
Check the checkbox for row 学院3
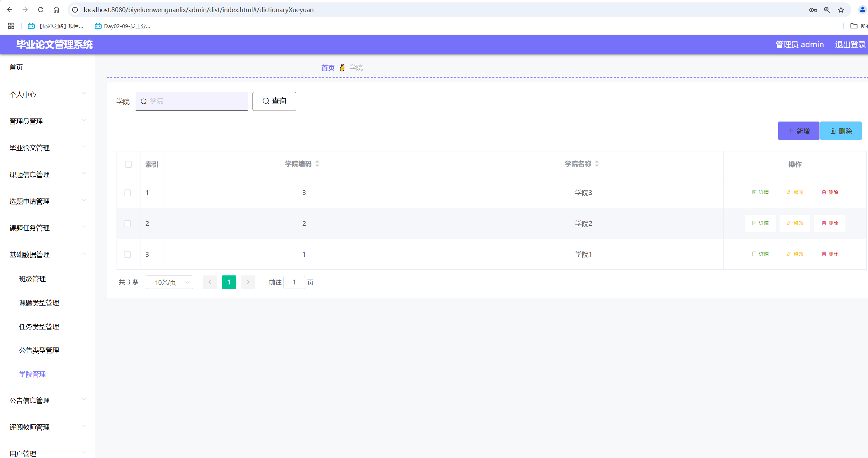point(128,193)
